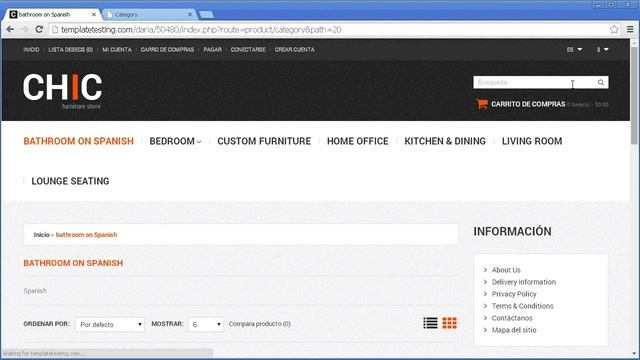The width and height of the screenshot is (640, 360).
Task: Open the Delivery Information link
Action: coord(524,282)
